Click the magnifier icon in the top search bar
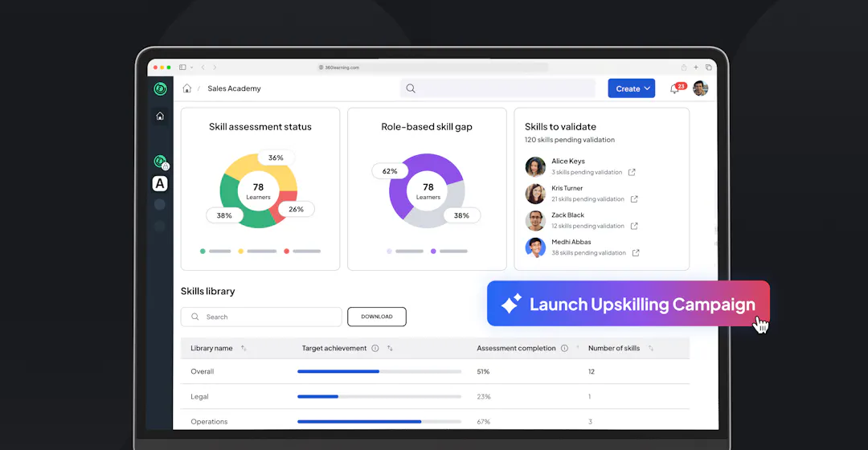868x450 pixels. 411,88
